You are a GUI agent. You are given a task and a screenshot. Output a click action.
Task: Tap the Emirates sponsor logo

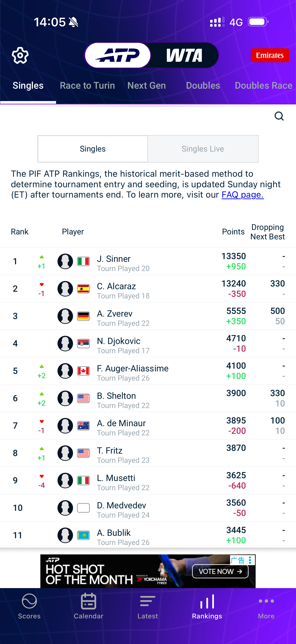(x=270, y=55)
